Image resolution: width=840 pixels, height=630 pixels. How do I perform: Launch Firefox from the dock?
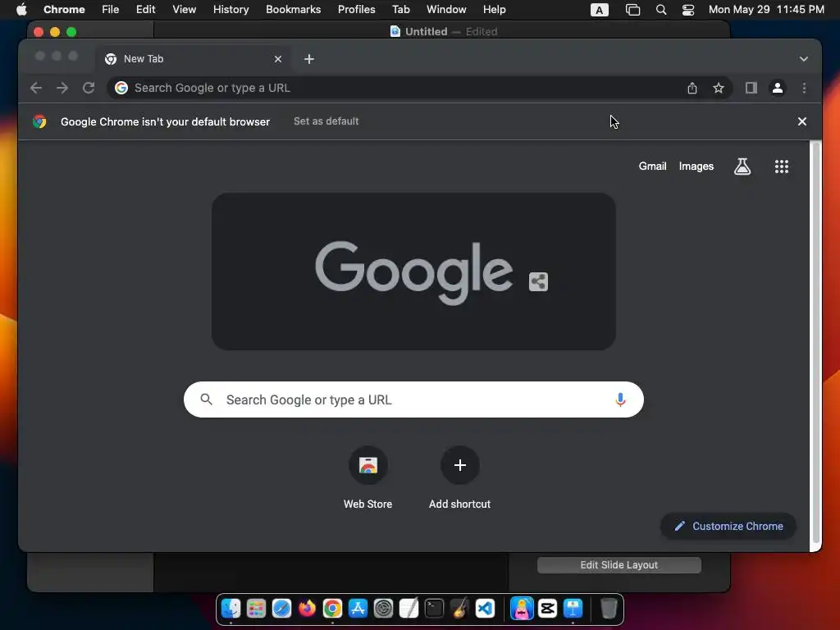[307, 609]
